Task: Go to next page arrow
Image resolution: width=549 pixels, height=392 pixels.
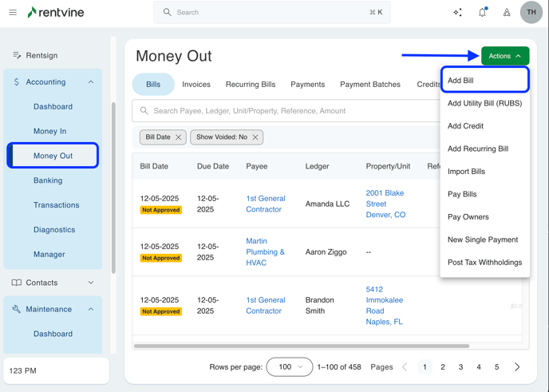Action: 517,367
